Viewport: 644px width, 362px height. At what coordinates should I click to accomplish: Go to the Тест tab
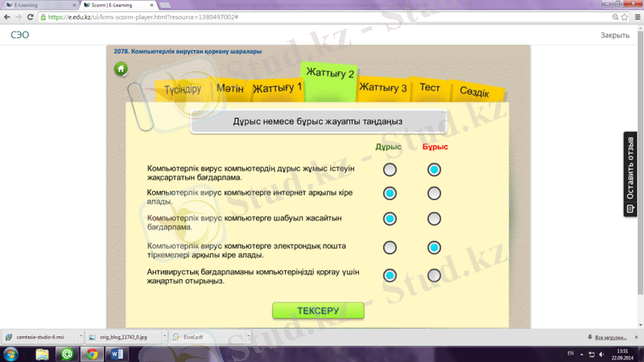click(x=429, y=88)
